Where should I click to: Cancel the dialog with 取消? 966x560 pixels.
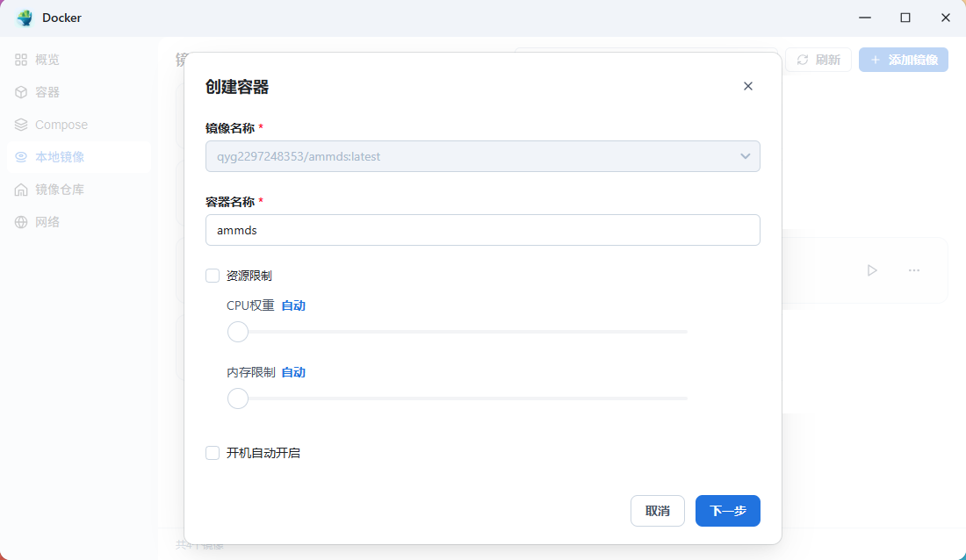[x=657, y=510]
